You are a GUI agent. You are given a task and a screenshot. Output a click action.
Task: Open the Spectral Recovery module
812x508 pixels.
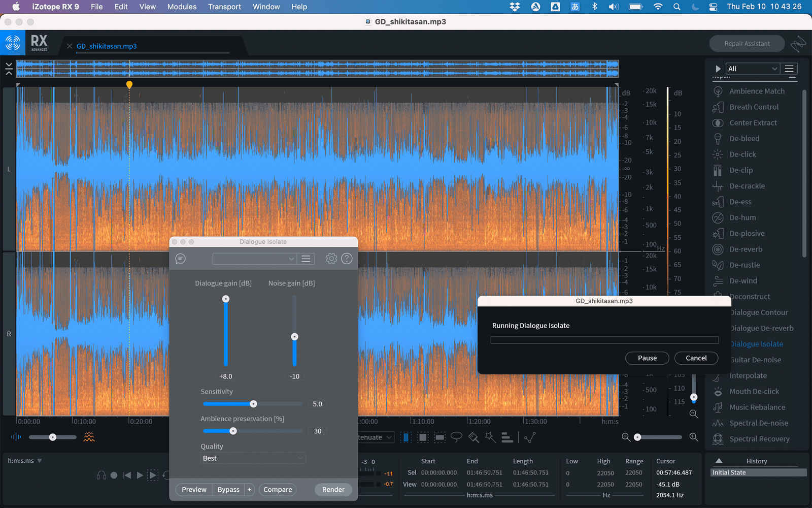pyautogui.click(x=751, y=438)
